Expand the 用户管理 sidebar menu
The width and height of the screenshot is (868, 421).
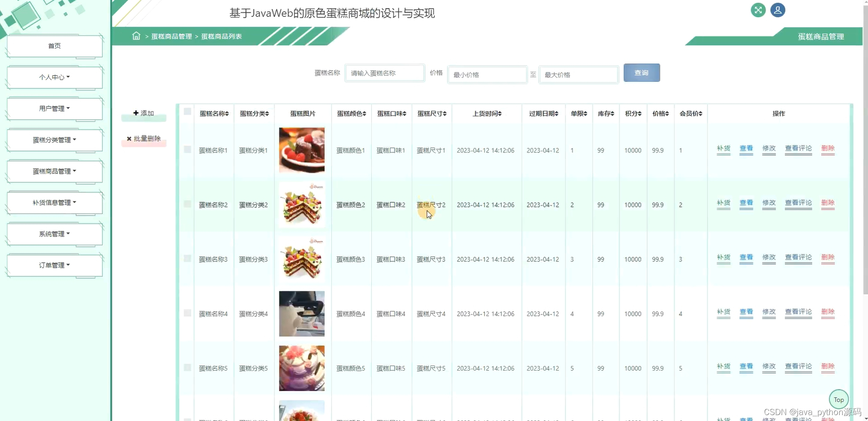click(55, 109)
